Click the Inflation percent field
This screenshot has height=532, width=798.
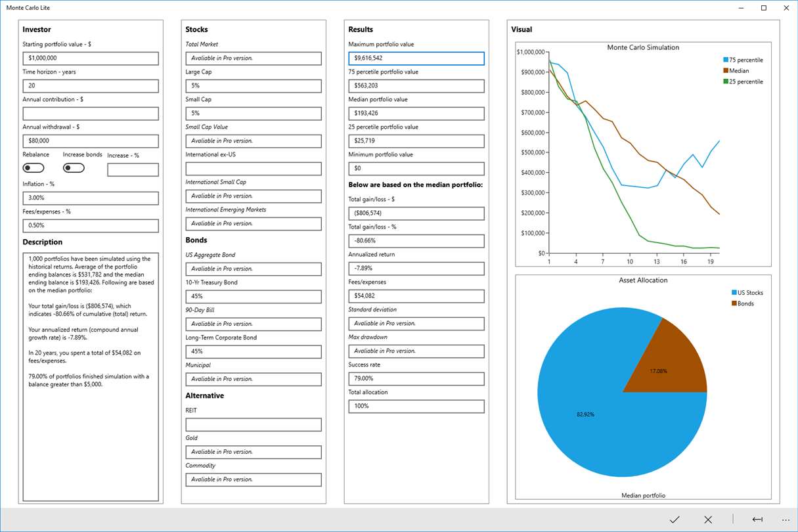coord(91,198)
